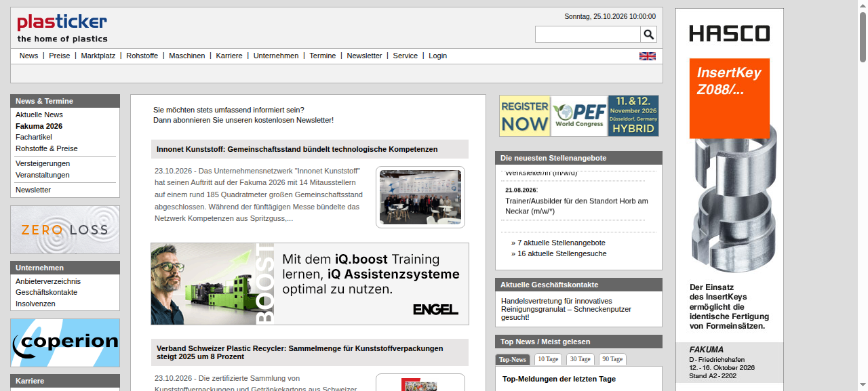Open the Termine menu
Viewport: 868px width, 391px height.
(x=323, y=56)
